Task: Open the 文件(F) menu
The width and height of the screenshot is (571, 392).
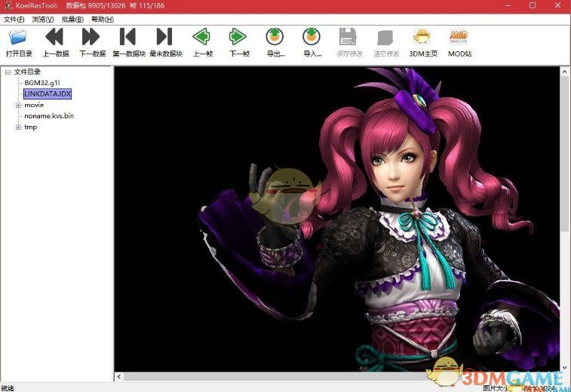Action: pos(14,20)
